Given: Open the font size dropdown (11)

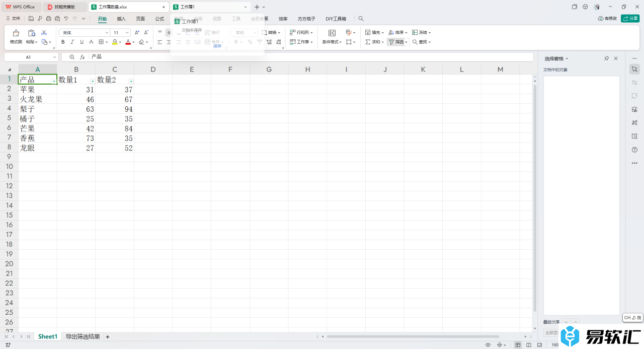Looking at the screenshot, I should pyautogui.click(x=127, y=33).
